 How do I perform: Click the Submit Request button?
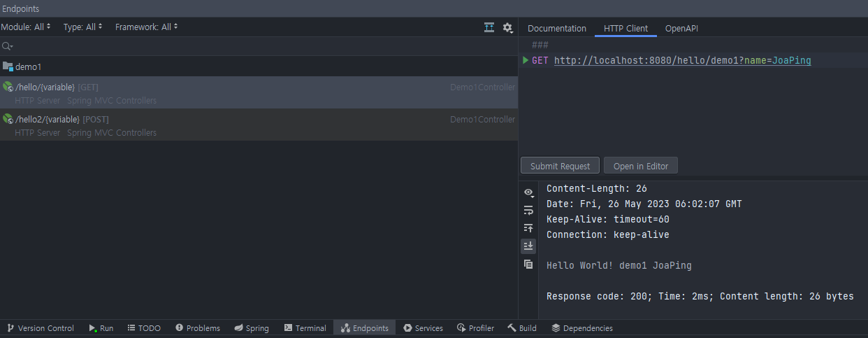(560, 166)
